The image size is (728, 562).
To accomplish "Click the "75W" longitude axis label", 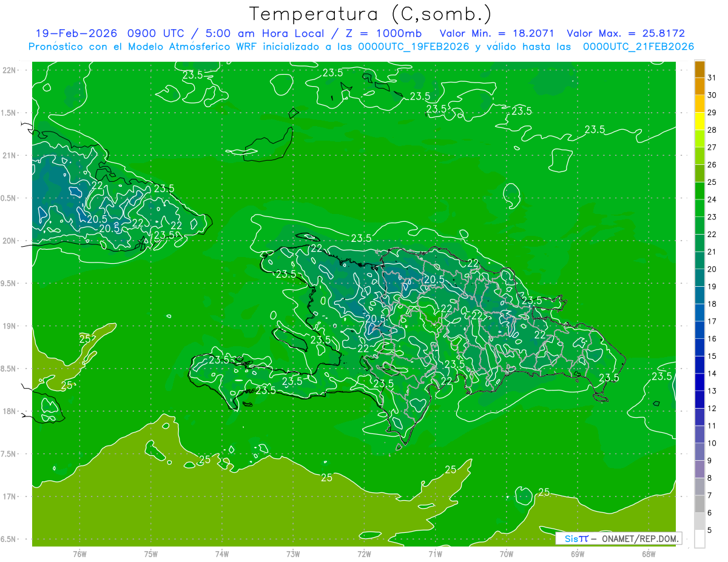I will [151, 554].
